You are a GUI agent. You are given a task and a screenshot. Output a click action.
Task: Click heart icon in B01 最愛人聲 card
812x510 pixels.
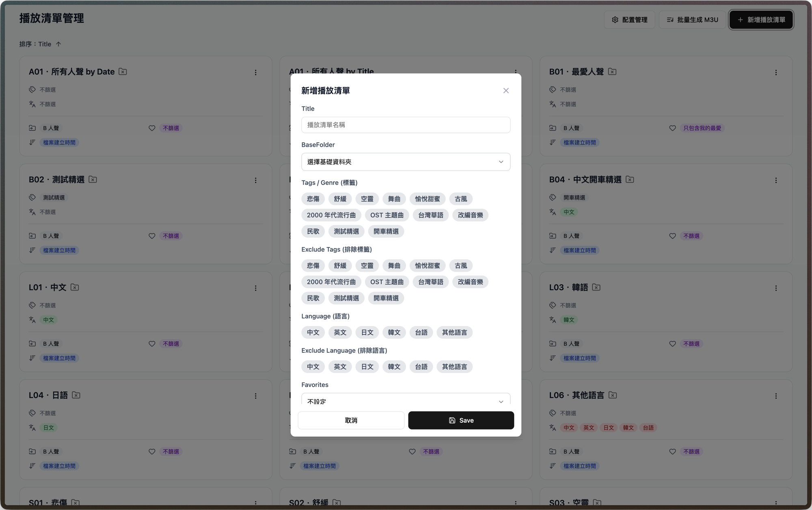click(672, 128)
